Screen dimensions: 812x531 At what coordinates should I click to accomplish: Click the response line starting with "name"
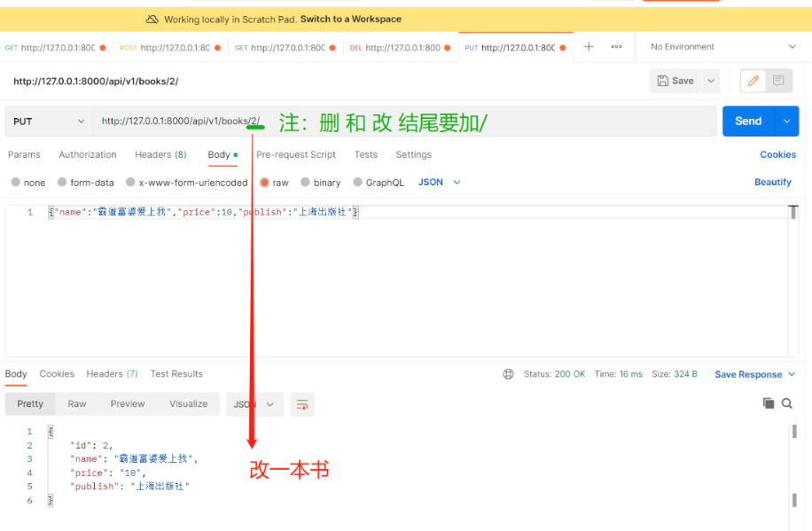134,459
